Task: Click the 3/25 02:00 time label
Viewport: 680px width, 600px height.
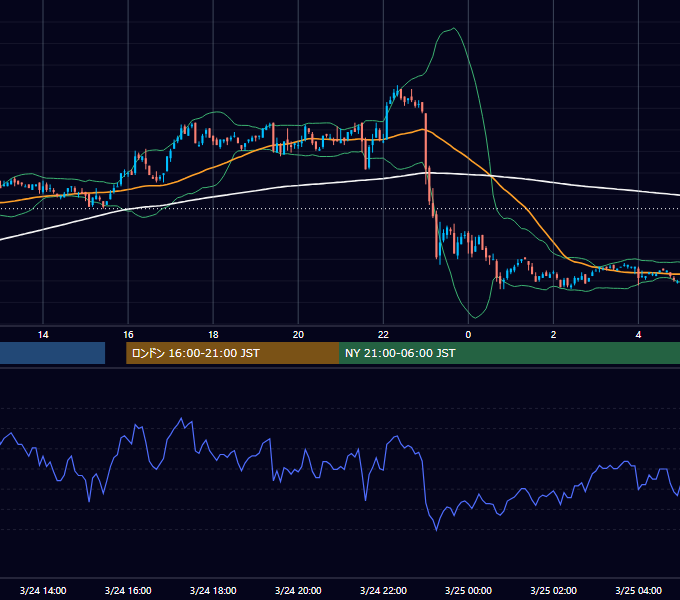Action: 553,590
